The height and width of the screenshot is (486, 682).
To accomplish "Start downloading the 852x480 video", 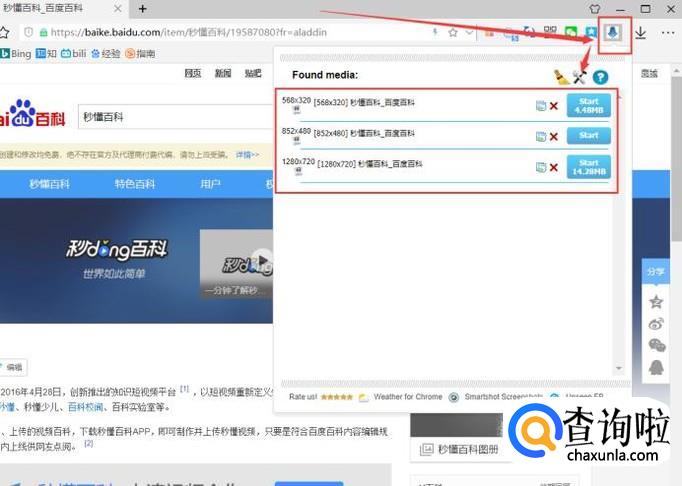I will pos(588,136).
